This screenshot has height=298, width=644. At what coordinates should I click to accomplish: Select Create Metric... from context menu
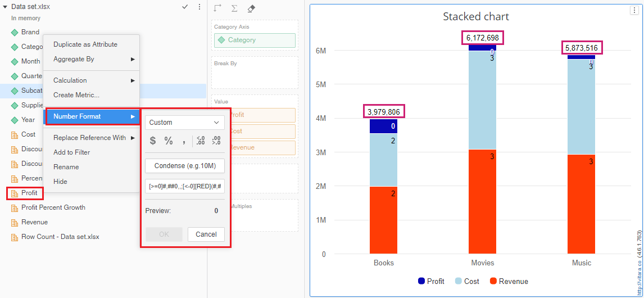[76, 95]
